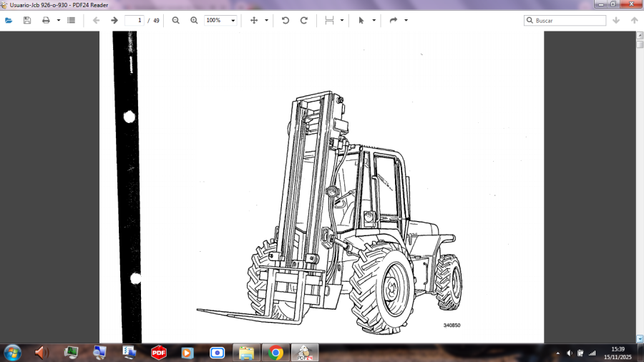Click the vertical scrollbar down arrow

(640, 338)
